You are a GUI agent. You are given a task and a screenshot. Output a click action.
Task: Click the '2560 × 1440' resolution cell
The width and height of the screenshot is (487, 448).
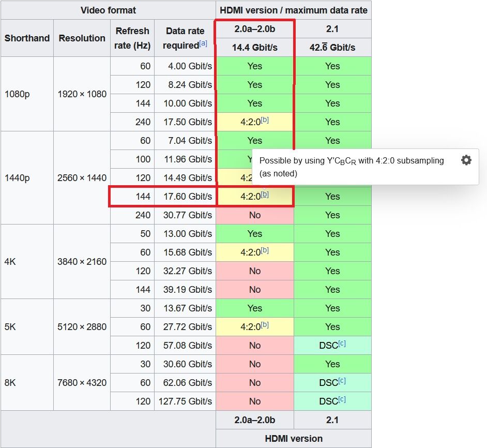click(82, 178)
